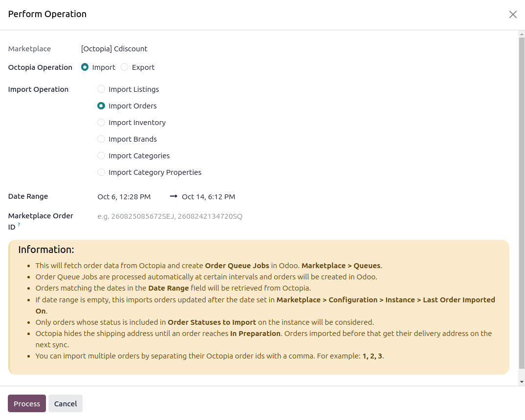
Task: Choose Import Brands operation
Action: tap(101, 139)
